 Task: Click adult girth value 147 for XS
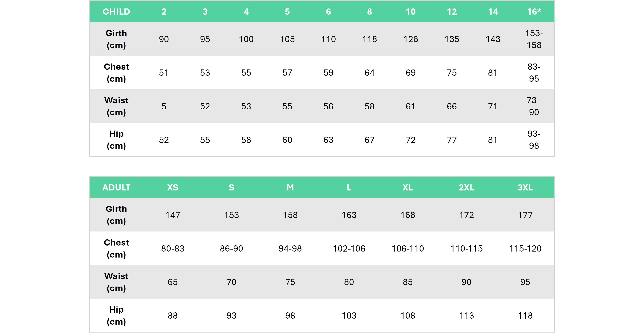click(173, 215)
